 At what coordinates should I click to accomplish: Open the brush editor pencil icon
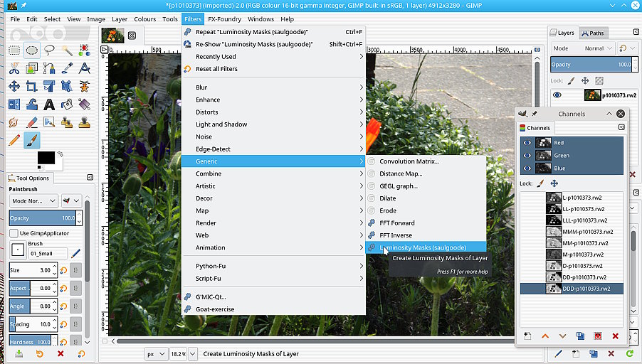[x=75, y=253]
